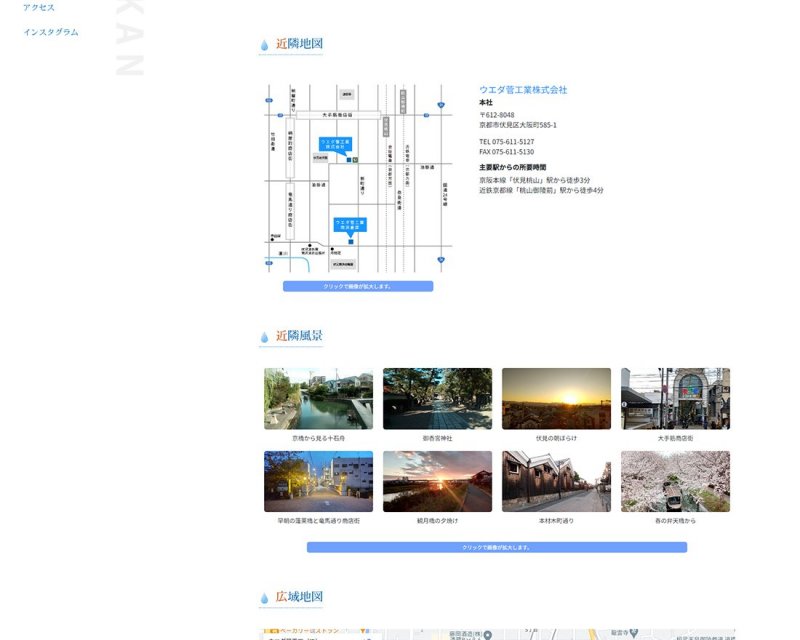Open the 京橋から見る十石舟 photo
Viewport: 800px width, 640px height.
point(318,399)
